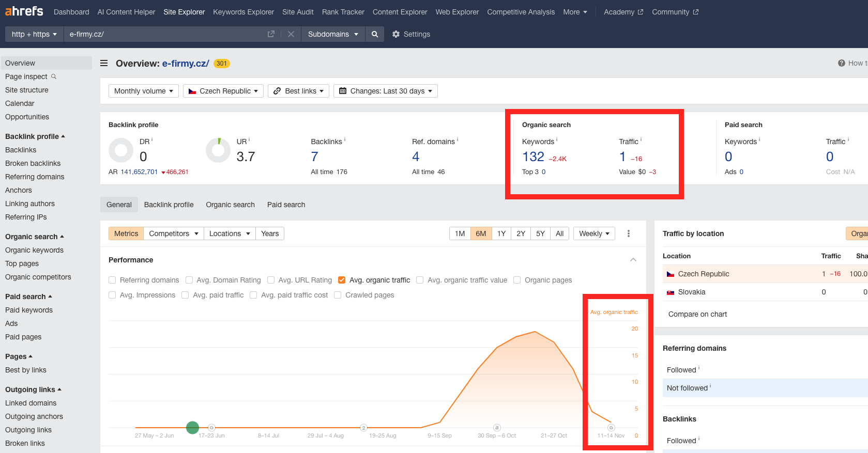The image size is (868, 453).
Task: Enable the Organic pages checkbox
Action: click(517, 280)
